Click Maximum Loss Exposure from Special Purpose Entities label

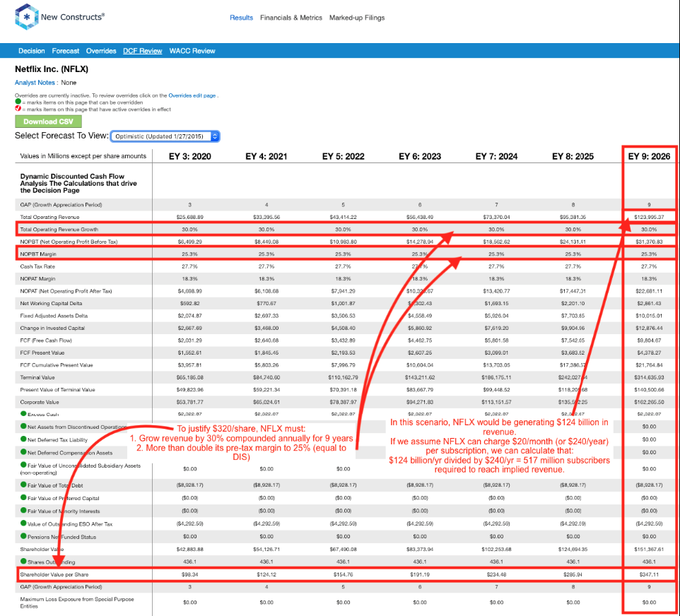click(77, 603)
